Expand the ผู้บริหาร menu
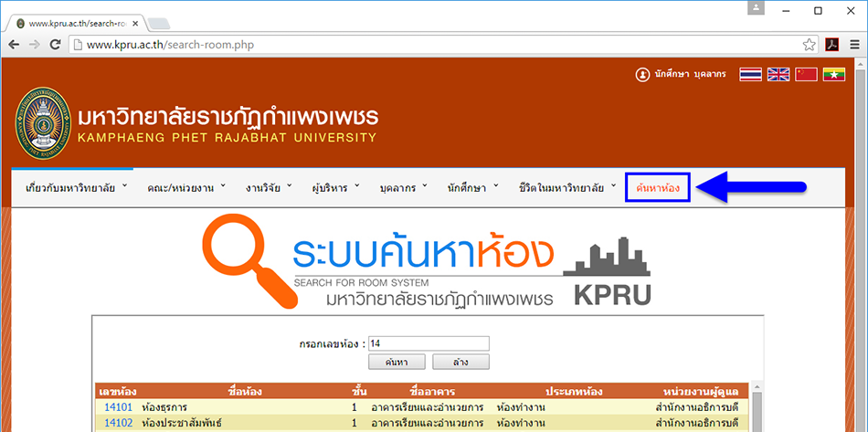This screenshot has height=432, width=868. tap(335, 188)
